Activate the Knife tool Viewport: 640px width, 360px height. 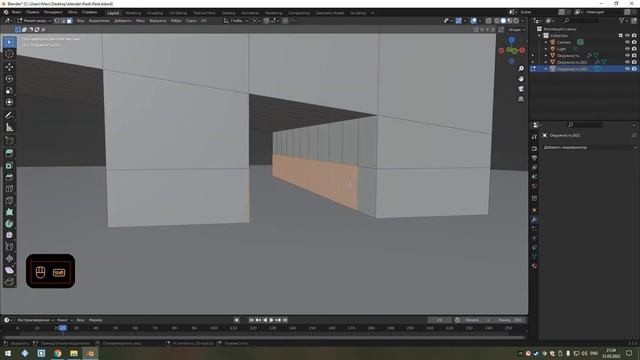pos(9,200)
